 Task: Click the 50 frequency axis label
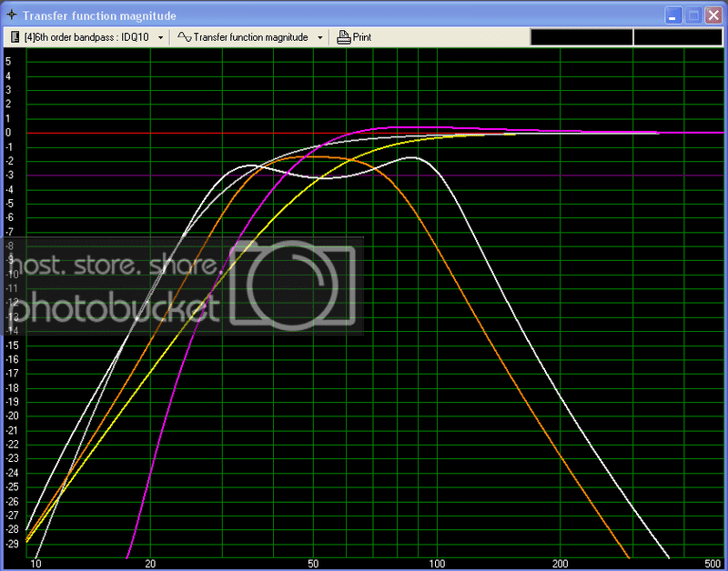[x=313, y=564]
